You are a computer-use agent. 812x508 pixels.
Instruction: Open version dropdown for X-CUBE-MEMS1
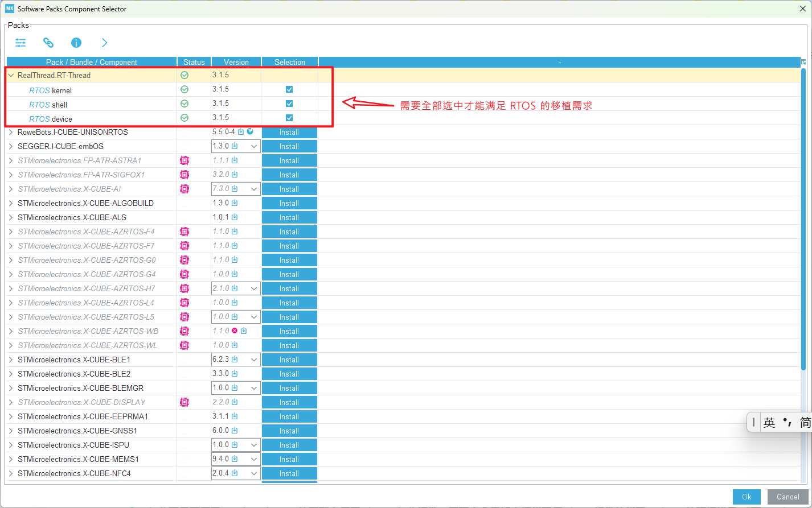(x=254, y=459)
